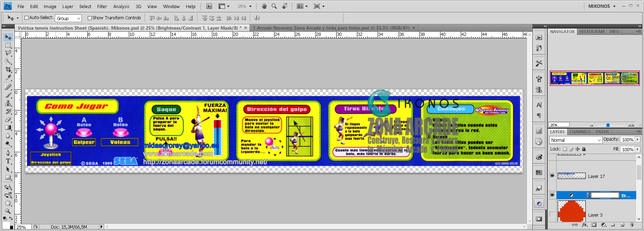Image resolution: width=644 pixels, height=231 pixels.
Task: Open the Doc info status bar arrow
Action: click(x=101, y=227)
